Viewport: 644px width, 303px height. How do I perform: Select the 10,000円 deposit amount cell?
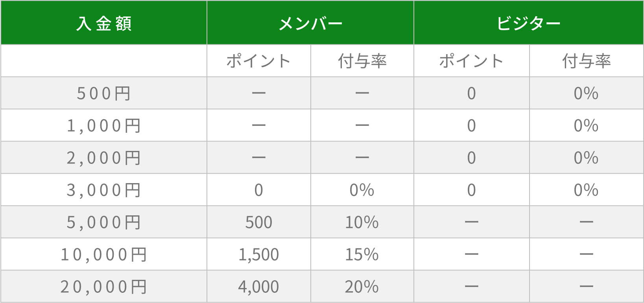click(x=104, y=255)
